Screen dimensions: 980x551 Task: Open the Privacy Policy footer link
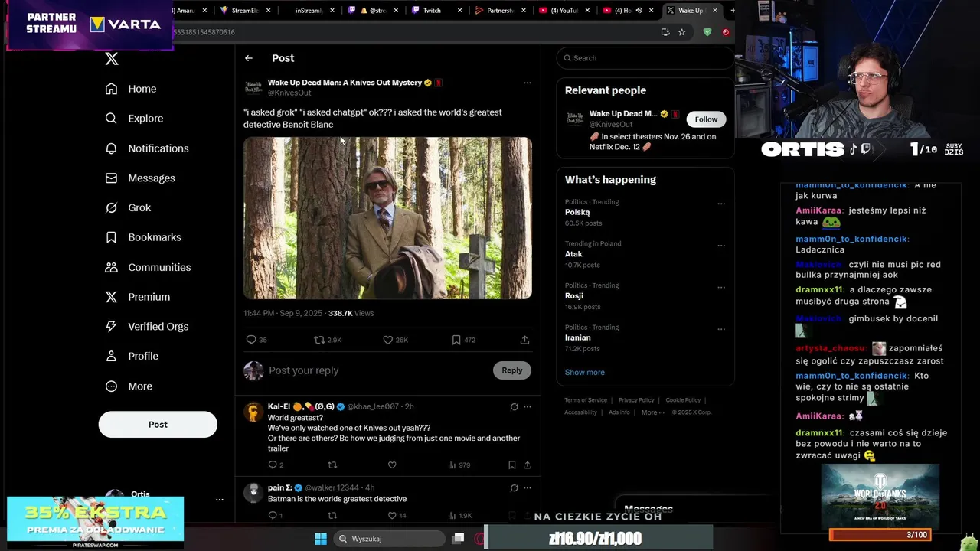(x=636, y=400)
